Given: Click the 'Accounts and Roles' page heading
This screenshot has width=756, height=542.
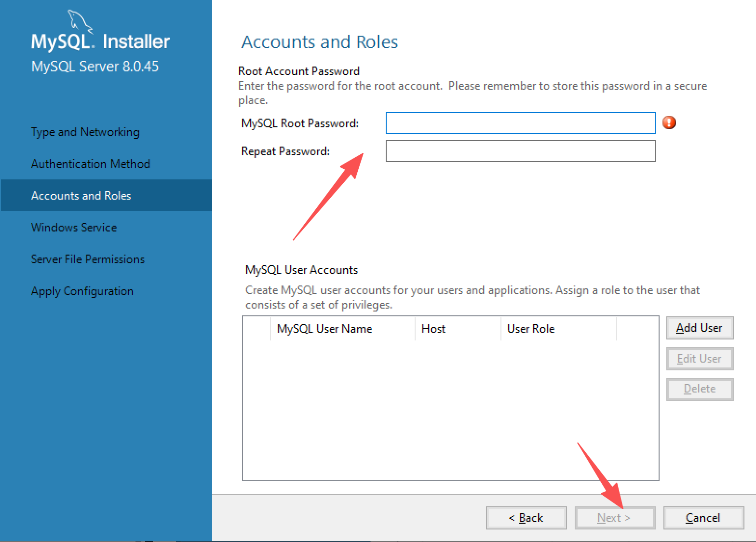Looking at the screenshot, I should 320,42.
